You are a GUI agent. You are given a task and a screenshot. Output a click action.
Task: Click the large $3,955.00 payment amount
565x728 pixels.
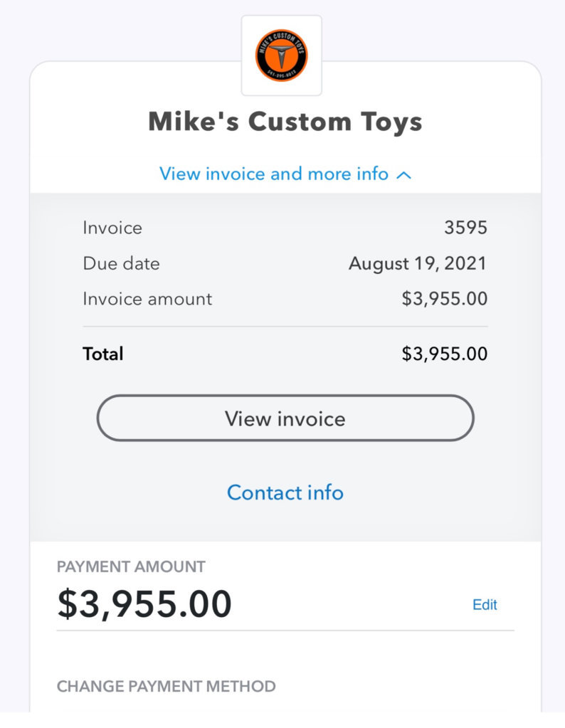pyautogui.click(x=144, y=604)
